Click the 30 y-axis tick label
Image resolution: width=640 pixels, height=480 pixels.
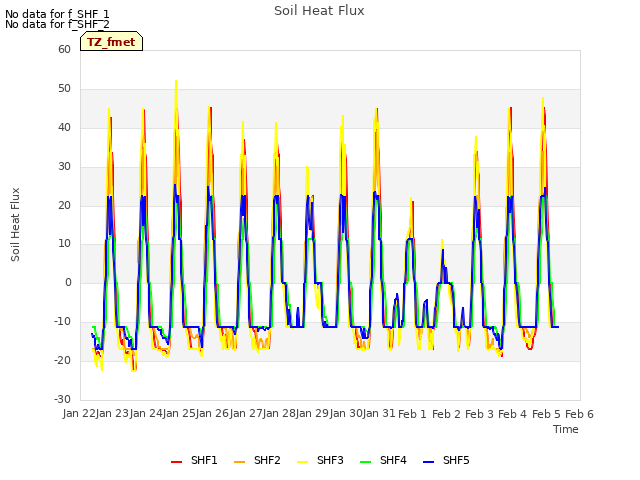click(64, 167)
